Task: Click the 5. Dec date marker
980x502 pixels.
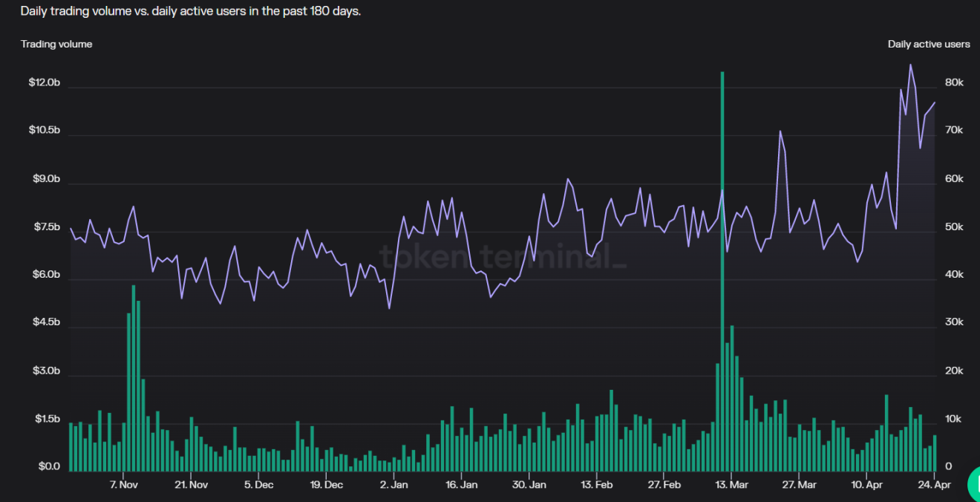Action: pos(258,485)
